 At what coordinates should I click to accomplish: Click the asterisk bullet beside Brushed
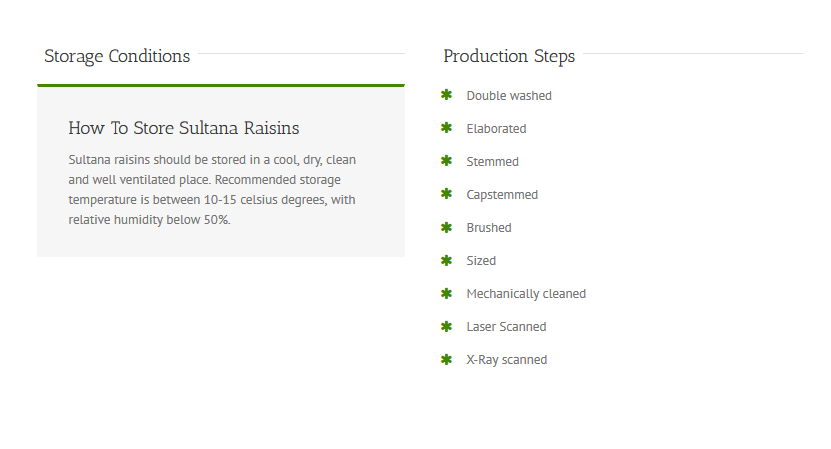tap(446, 227)
